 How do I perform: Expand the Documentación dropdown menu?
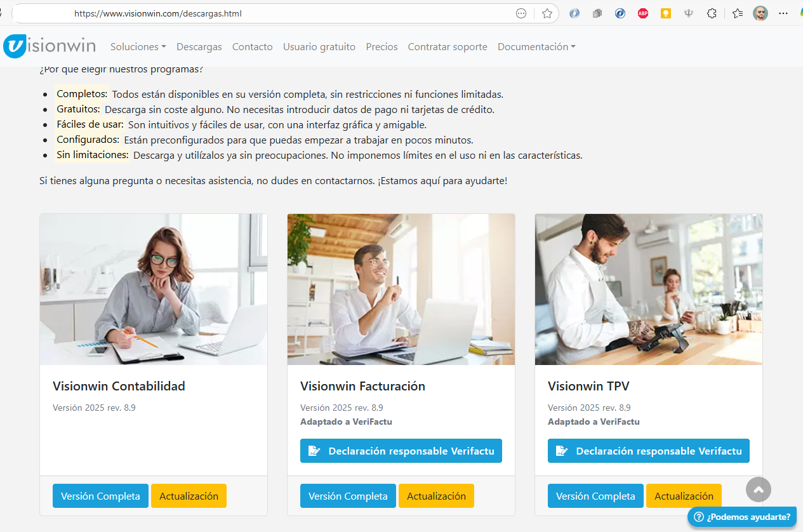[x=536, y=47]
